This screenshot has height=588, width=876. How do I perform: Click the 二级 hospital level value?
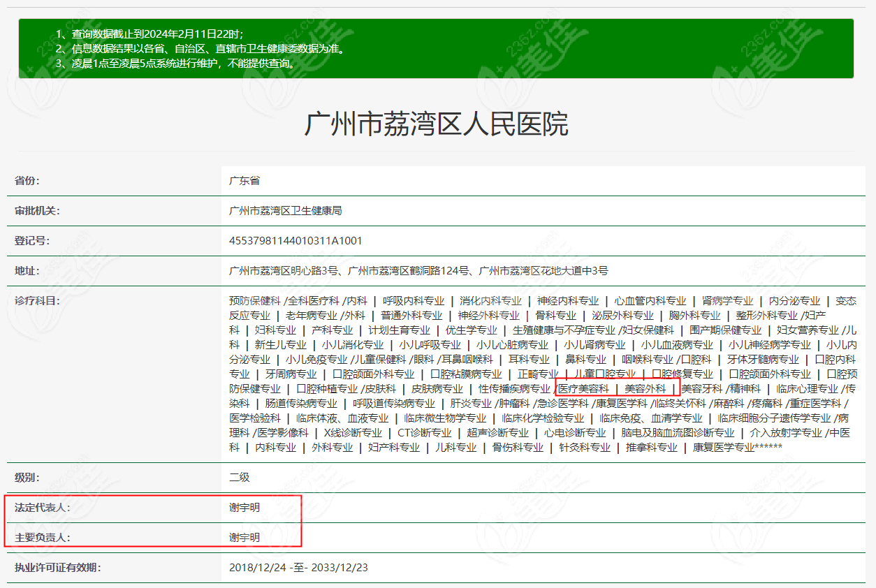pos(239,478)
